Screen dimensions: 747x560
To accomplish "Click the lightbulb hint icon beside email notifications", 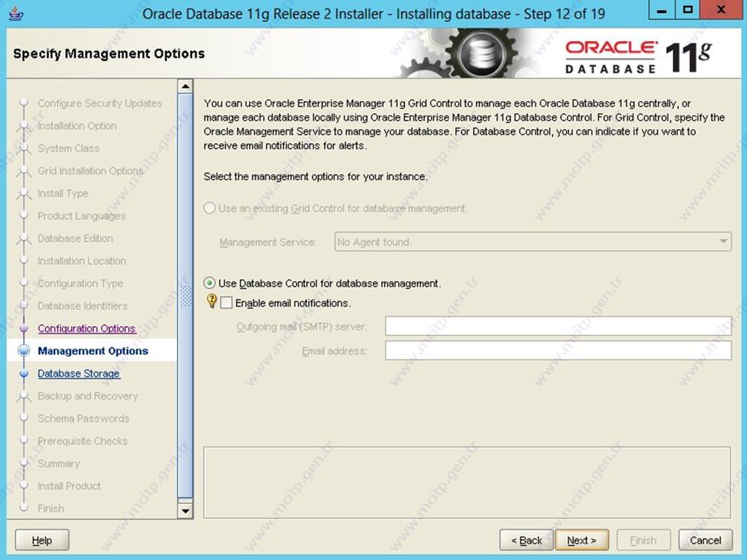I will pos(211,301).
